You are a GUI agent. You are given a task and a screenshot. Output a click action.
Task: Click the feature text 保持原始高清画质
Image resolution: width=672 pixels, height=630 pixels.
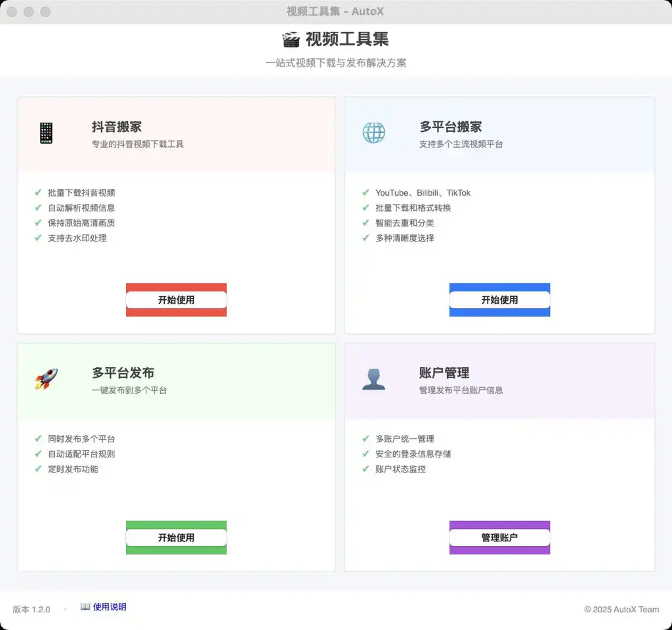(81, 223)
